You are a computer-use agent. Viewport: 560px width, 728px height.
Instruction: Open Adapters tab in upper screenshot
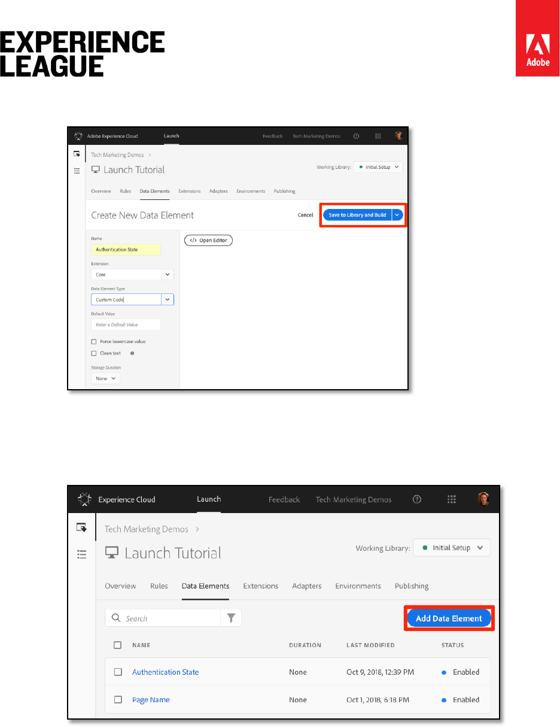[218, 191]
